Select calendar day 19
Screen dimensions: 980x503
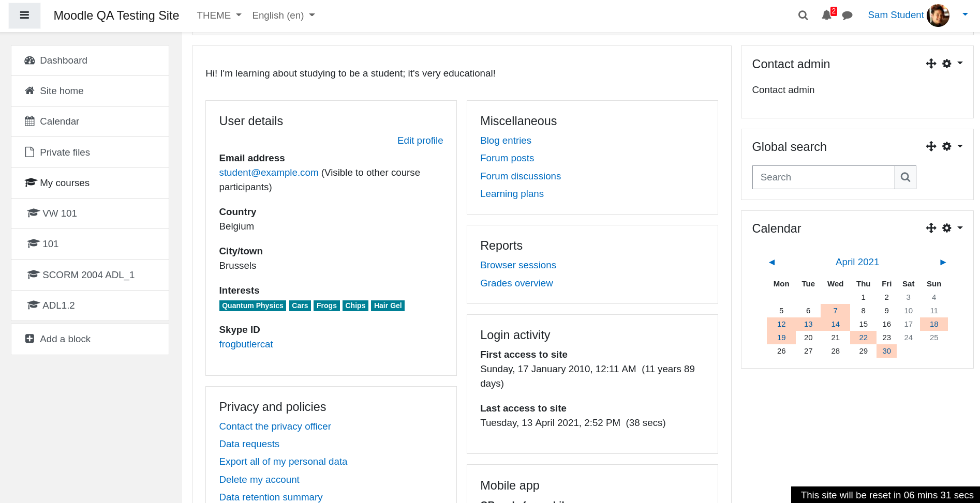[781, 338]
